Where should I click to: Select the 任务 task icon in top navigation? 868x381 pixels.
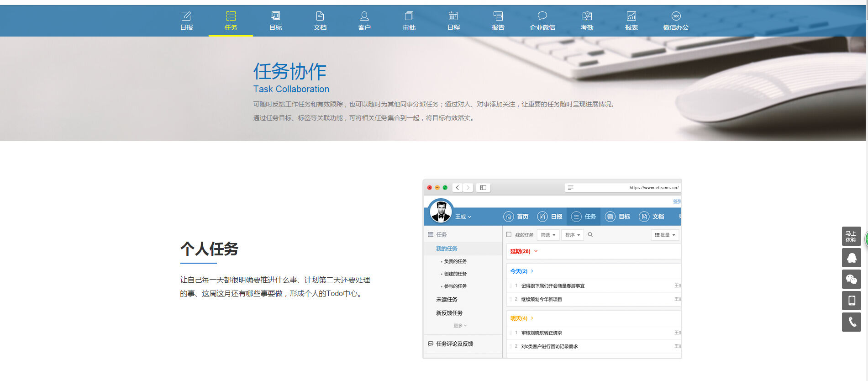231,16
